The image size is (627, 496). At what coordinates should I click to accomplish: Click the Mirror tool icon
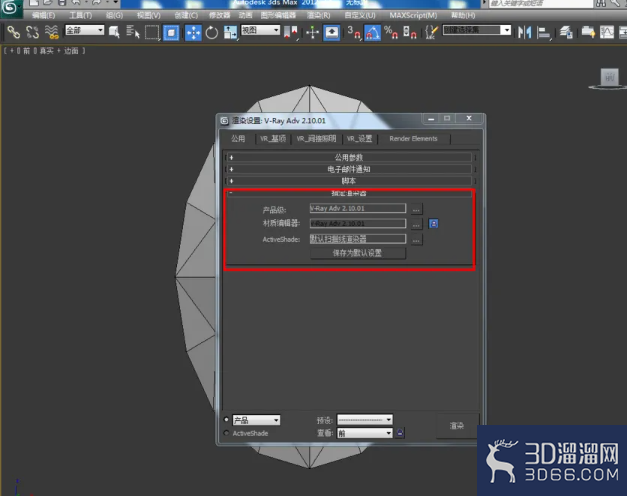(x=524, y=32)
